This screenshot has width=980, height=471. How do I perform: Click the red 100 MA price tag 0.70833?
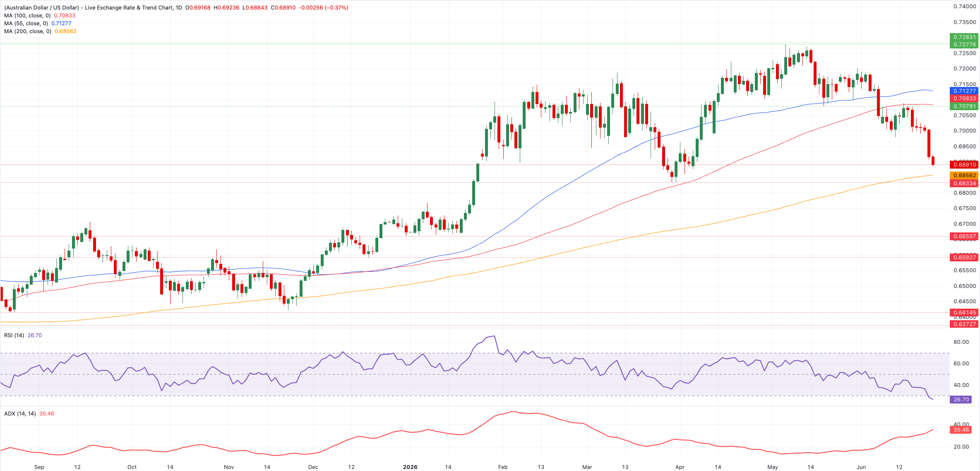pos(964,98)
